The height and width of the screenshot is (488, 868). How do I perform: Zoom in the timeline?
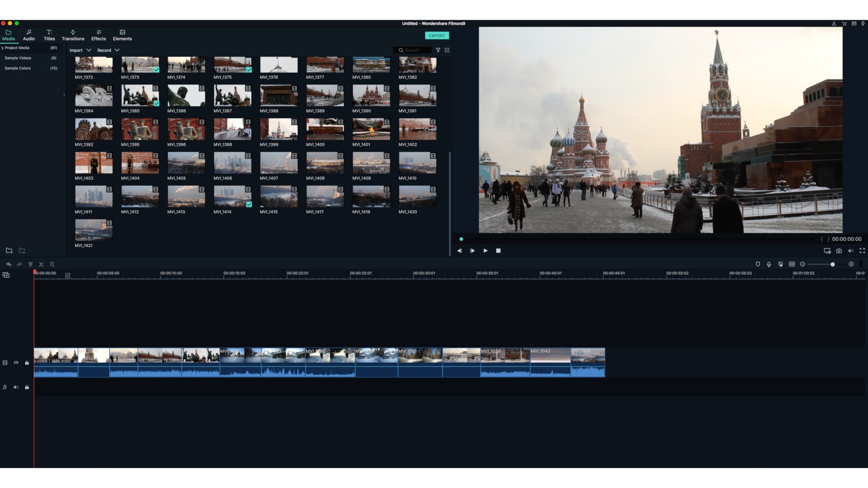click(851, 264)
